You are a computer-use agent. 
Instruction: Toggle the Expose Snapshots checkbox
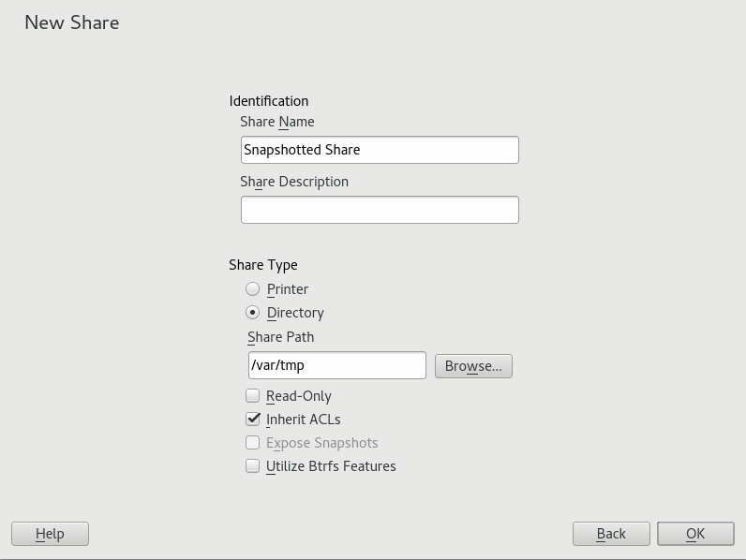(x=253, y=443)
